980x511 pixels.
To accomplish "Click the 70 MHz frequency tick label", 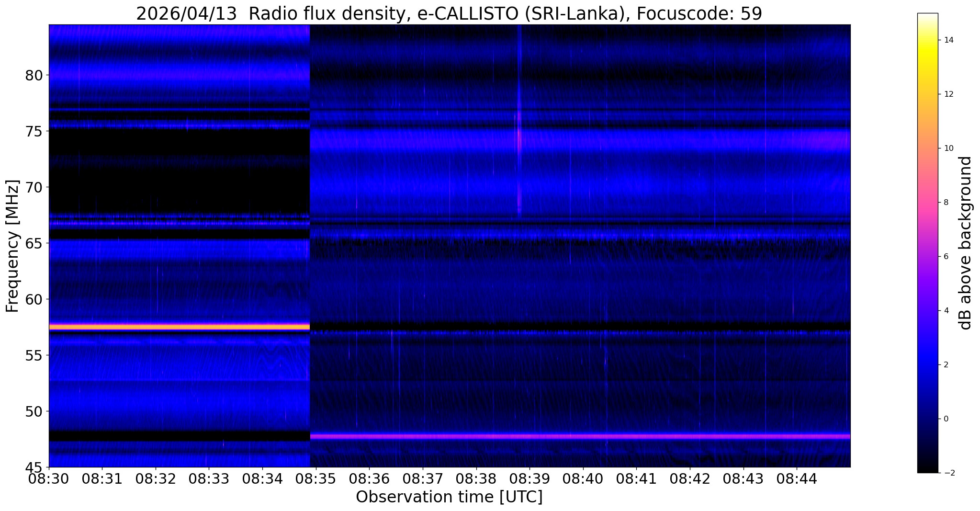I will tap(34, 187).
